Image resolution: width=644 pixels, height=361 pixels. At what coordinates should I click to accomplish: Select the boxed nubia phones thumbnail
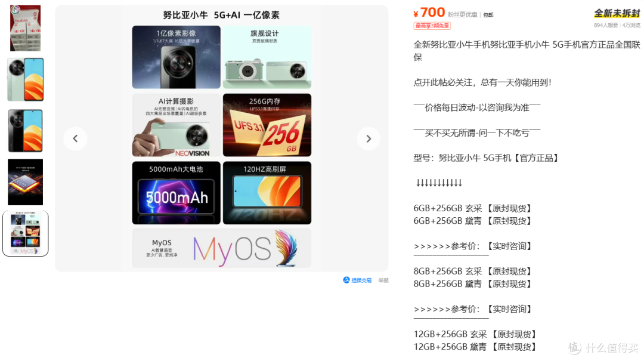pos(26,28)
